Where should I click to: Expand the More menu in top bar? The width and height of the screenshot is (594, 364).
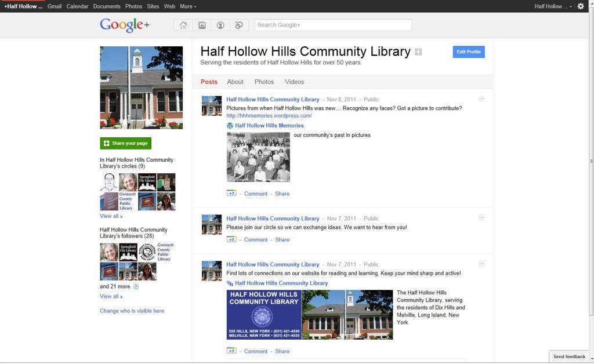[188, 6]
